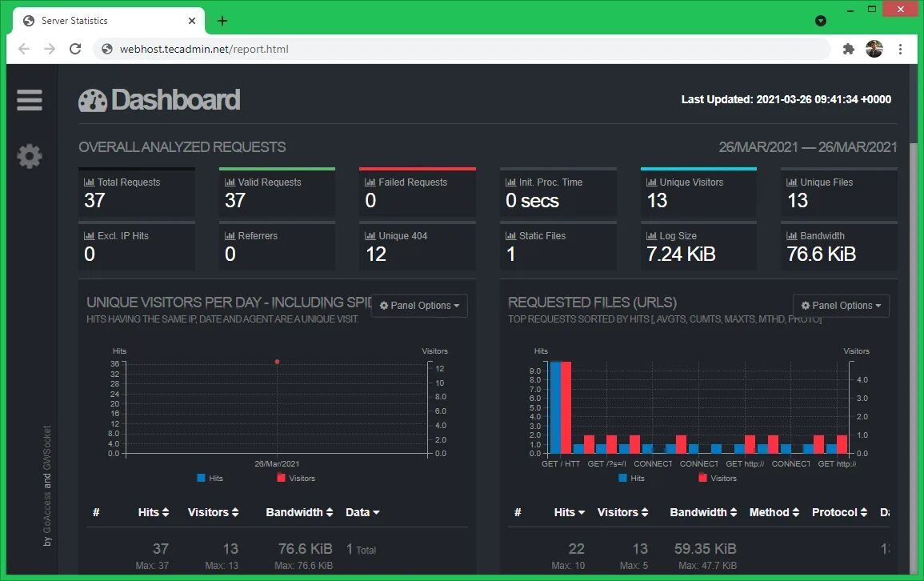The height and width of the screenshot is (581, 924).
Task: Reload the report page
Action: point(75,49)
